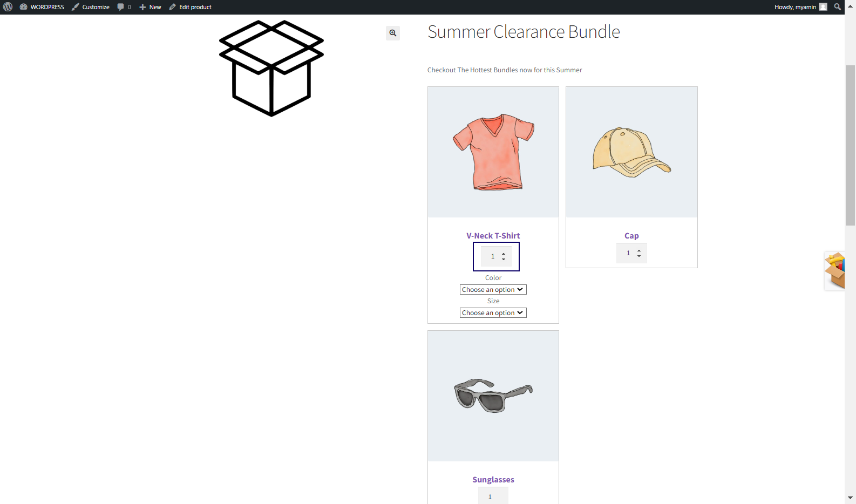Open the Sunglasses product link
This screenshot has height=504, width=856.
point(493,480)
